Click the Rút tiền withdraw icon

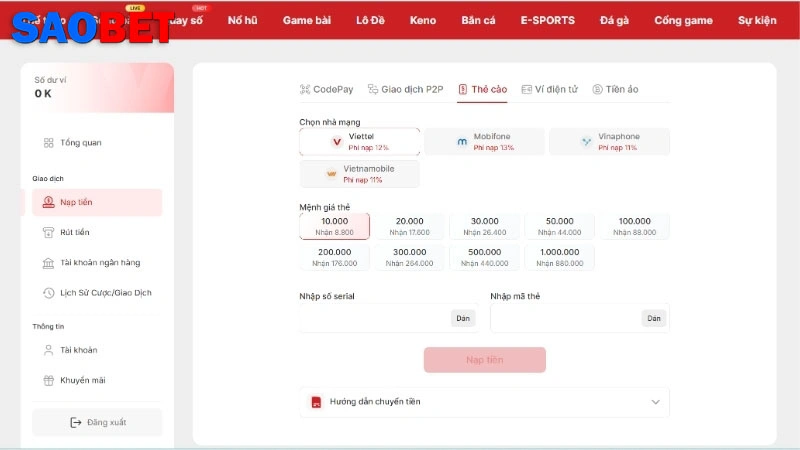(48, 233)
